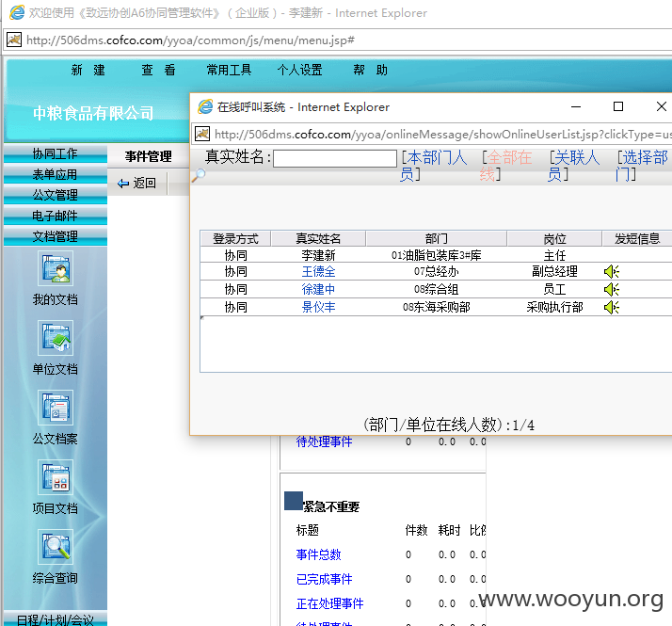Click the 部门 column header
Screen dimensions: 672x626
pos(437,239)
